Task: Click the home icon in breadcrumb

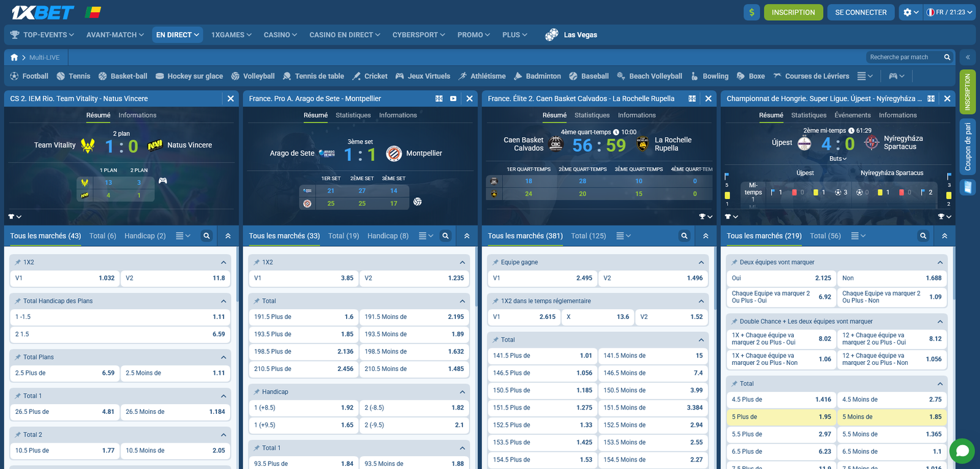Action: coord(14,57)
